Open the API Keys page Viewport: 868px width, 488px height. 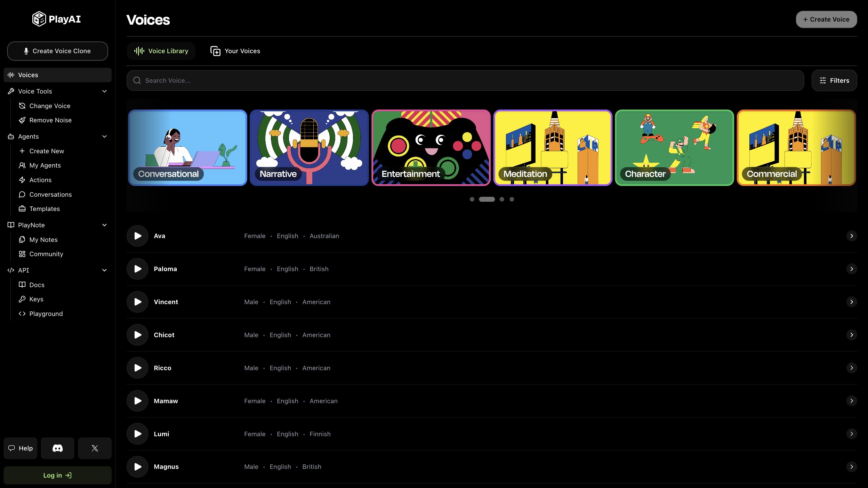click(x=36, y=299)
